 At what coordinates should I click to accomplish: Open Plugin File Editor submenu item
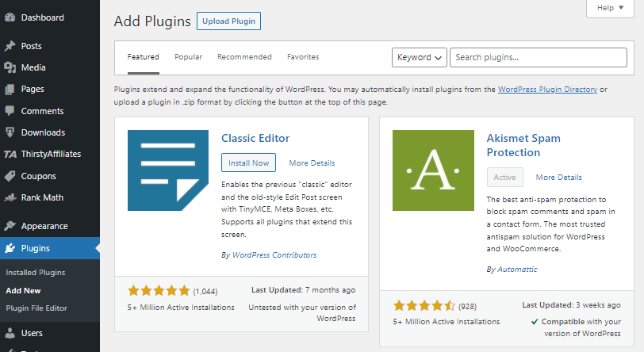click(36, 308)
